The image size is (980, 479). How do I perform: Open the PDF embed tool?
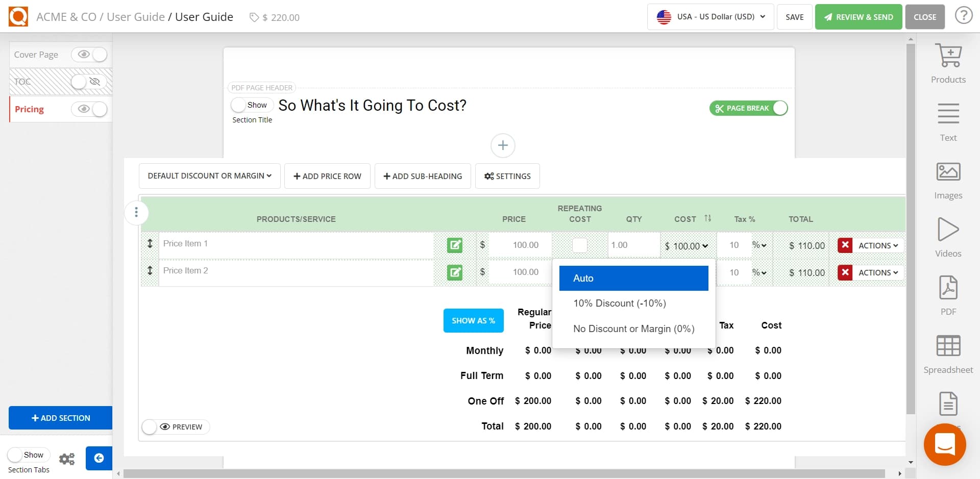click(948, 294)
